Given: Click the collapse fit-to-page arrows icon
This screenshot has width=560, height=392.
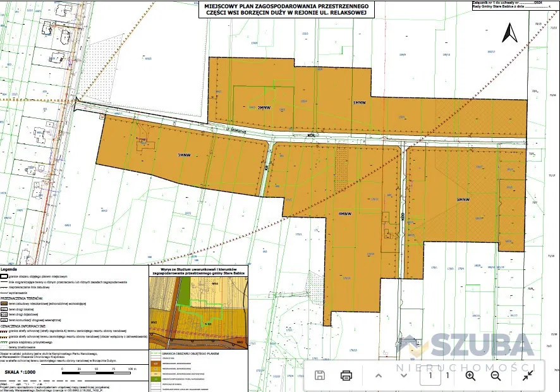Looking at the screenshot, I should pyautogui.click(x=527, y=375).
